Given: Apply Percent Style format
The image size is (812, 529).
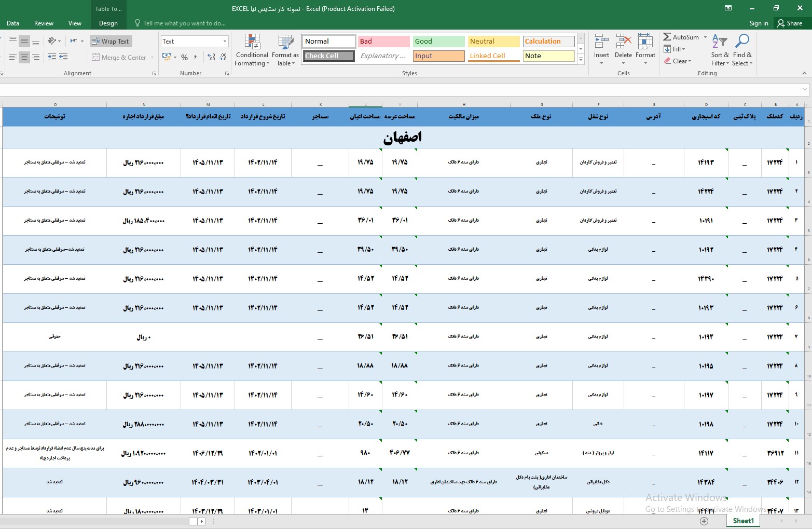Looking at the screenshot, I should point(184,57).
